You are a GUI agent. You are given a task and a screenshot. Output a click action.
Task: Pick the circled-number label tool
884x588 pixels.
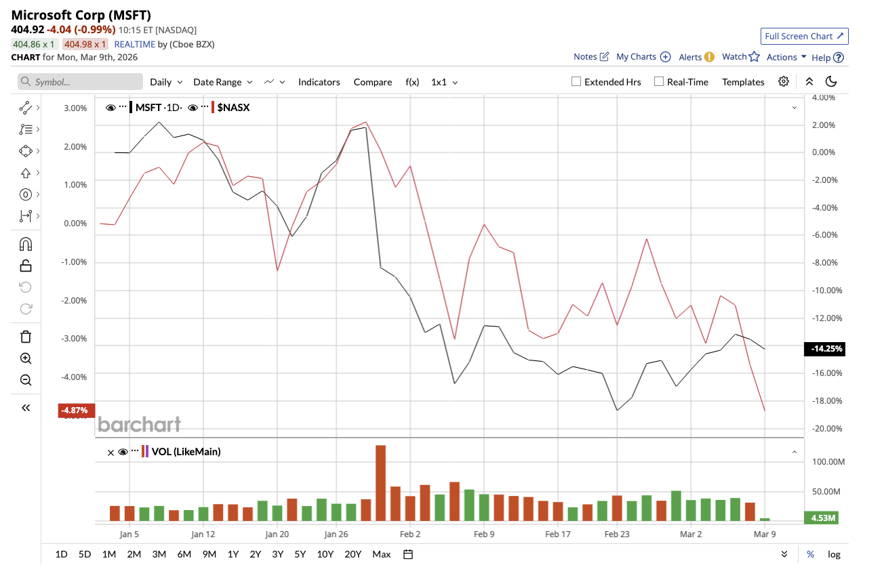click(26, 194)
